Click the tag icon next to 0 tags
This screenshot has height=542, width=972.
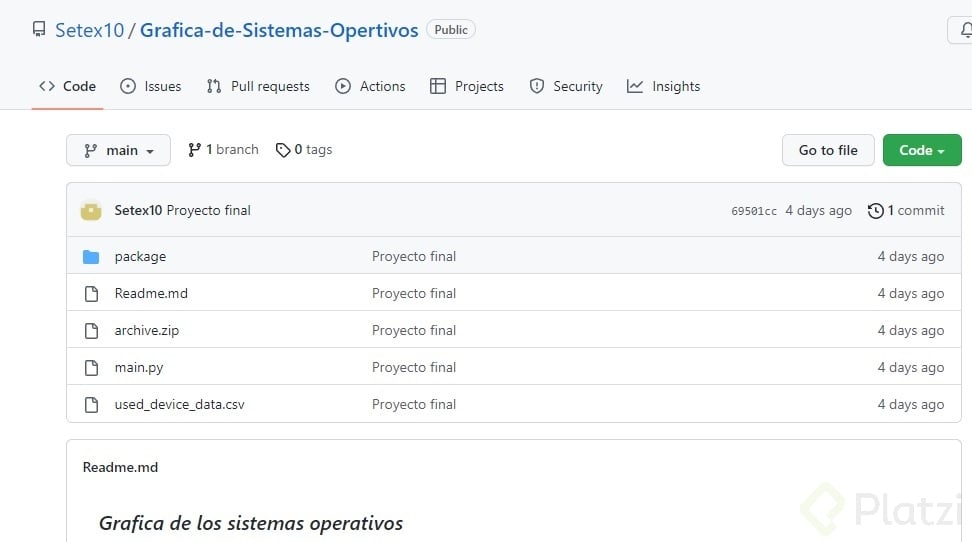283,150
